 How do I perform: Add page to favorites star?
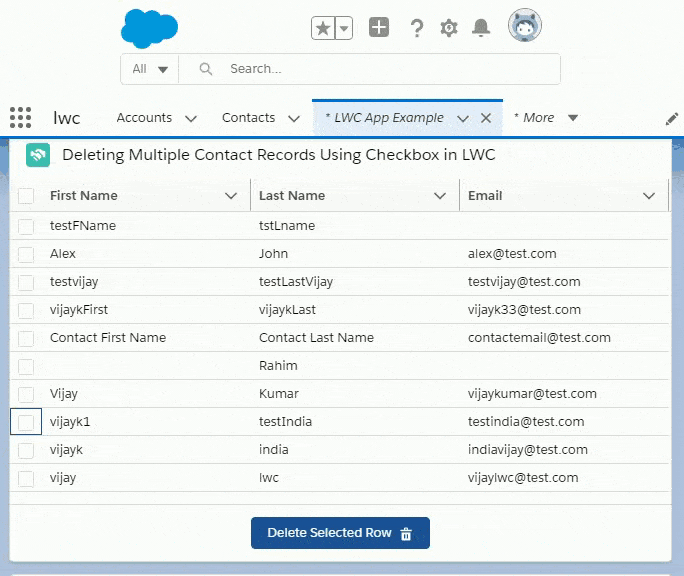pos(323,28)
